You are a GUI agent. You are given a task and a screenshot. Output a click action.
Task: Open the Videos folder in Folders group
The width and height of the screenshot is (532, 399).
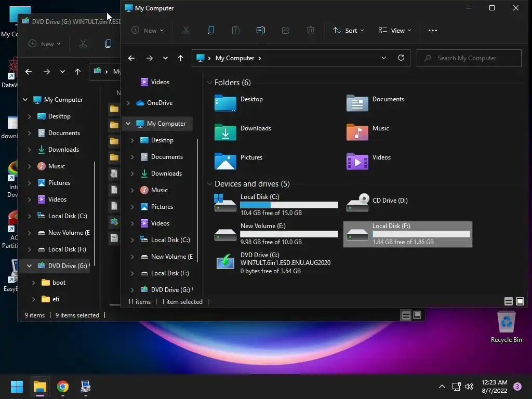[369, 161]
